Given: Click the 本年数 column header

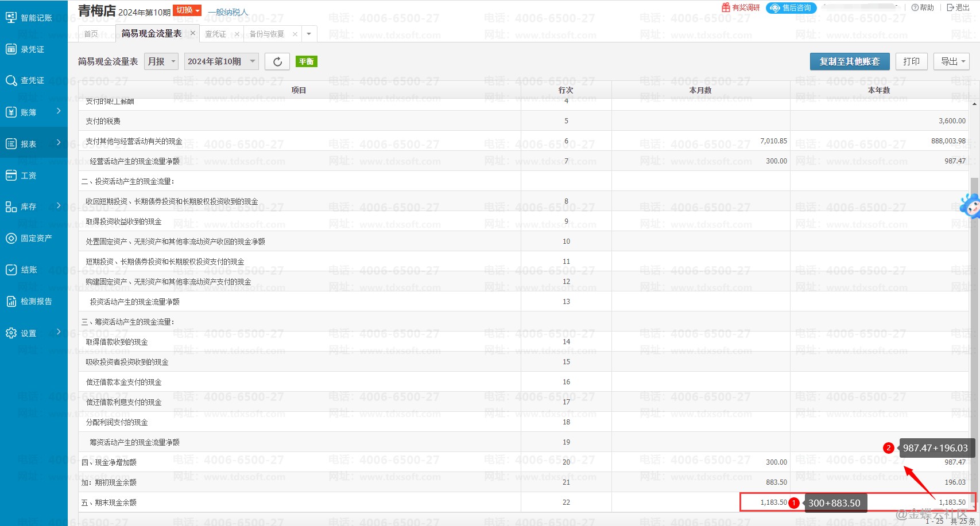Looking at the screenshot, I should pos(879,90).
